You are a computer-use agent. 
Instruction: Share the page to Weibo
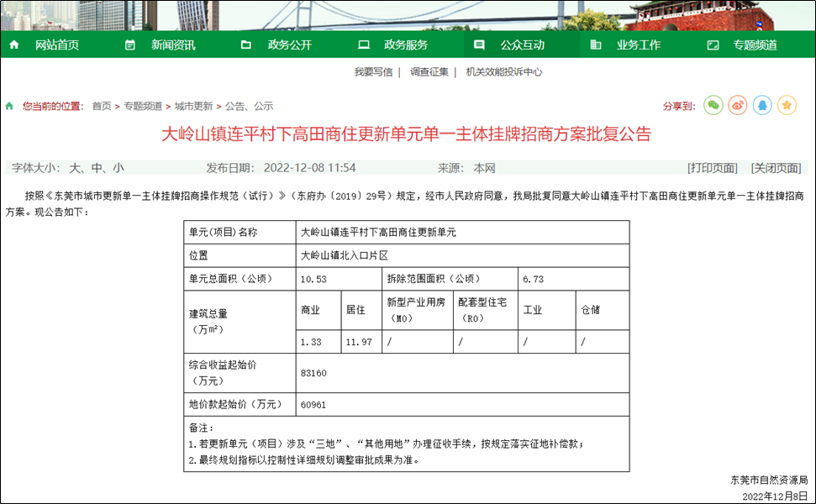pyautogui.click(x=737, y=106)
